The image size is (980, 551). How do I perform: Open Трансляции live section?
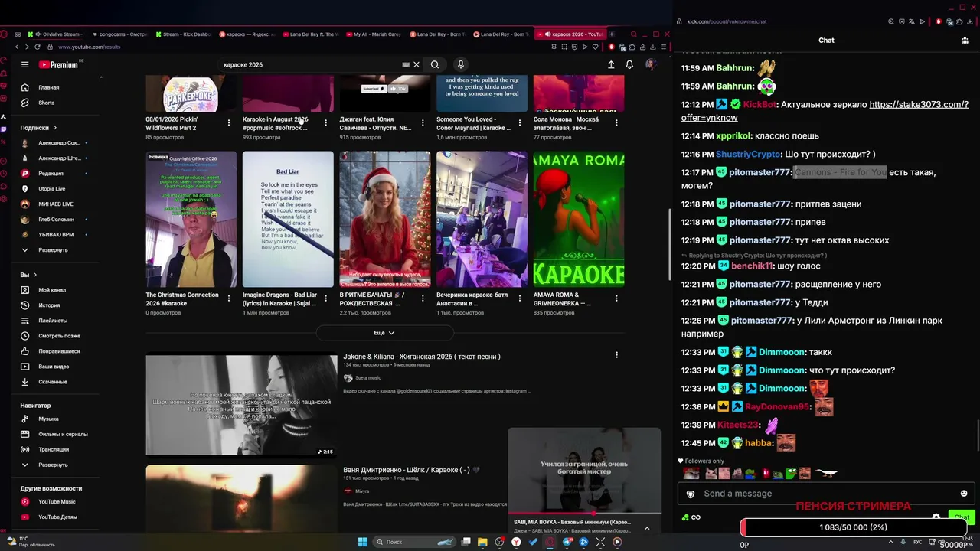[x=53, y=449]
